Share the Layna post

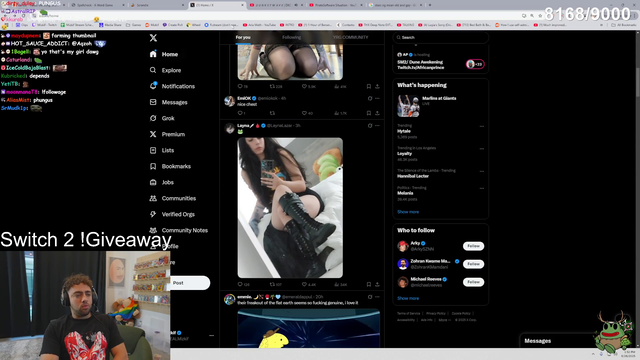tap(378, 284)
